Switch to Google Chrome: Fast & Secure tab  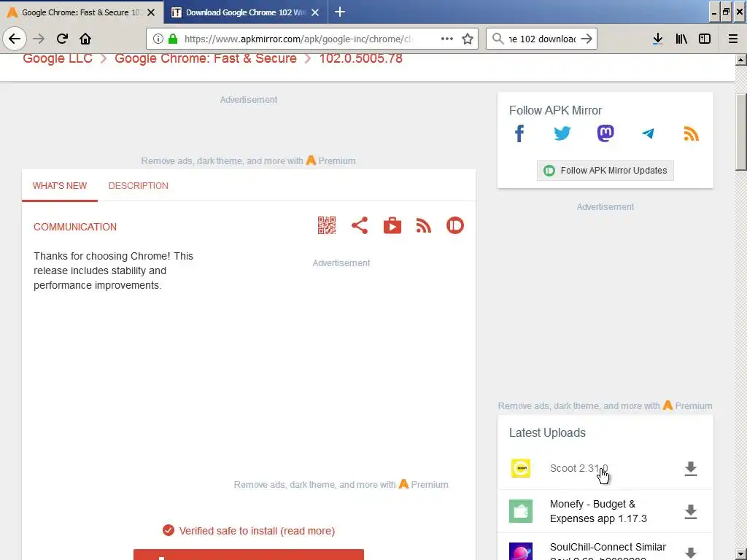[x=81, y=12]
